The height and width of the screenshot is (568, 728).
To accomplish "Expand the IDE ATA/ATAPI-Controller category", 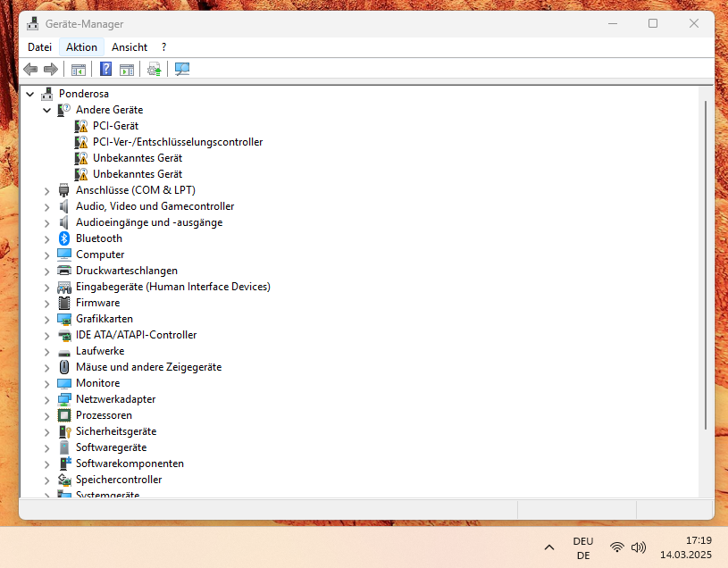I will point(46,336).
